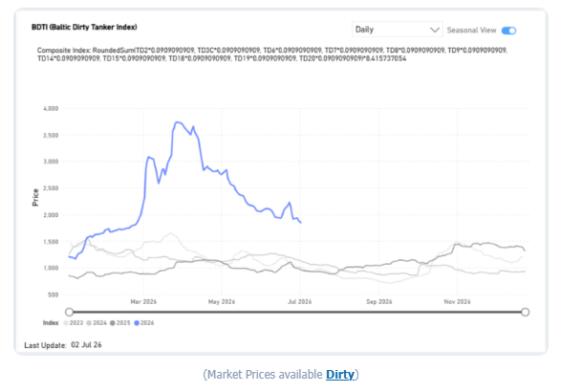561x392 pixels.
Task: Click the Seasonal View label
Action: click(x=471, y=31)
